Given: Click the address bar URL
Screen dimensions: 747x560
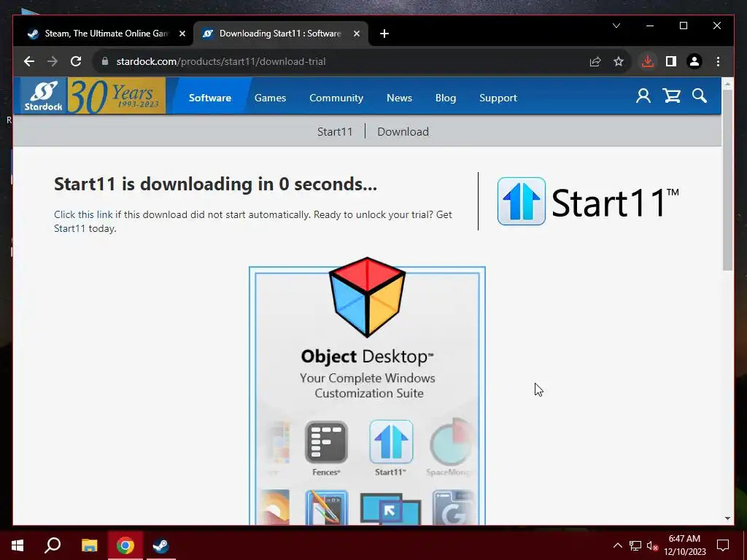Looking at the screenshot, I should tap(220, 61).
